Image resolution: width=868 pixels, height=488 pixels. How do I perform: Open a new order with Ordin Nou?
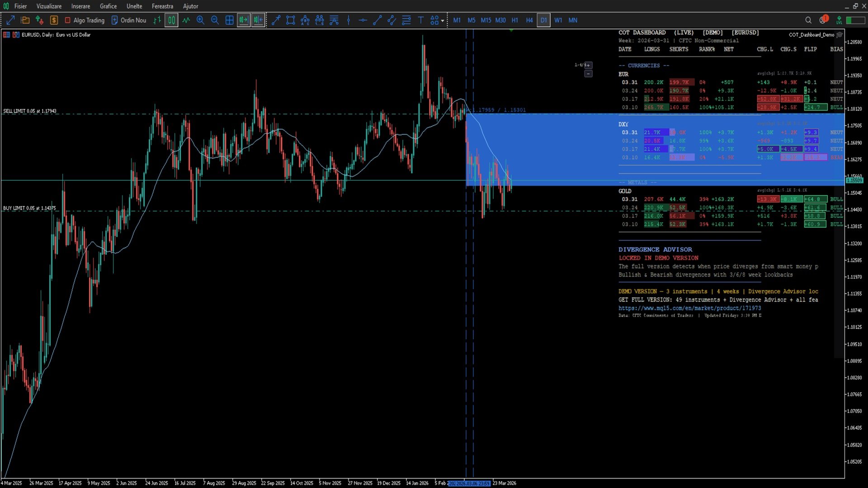tap(129, 20)
